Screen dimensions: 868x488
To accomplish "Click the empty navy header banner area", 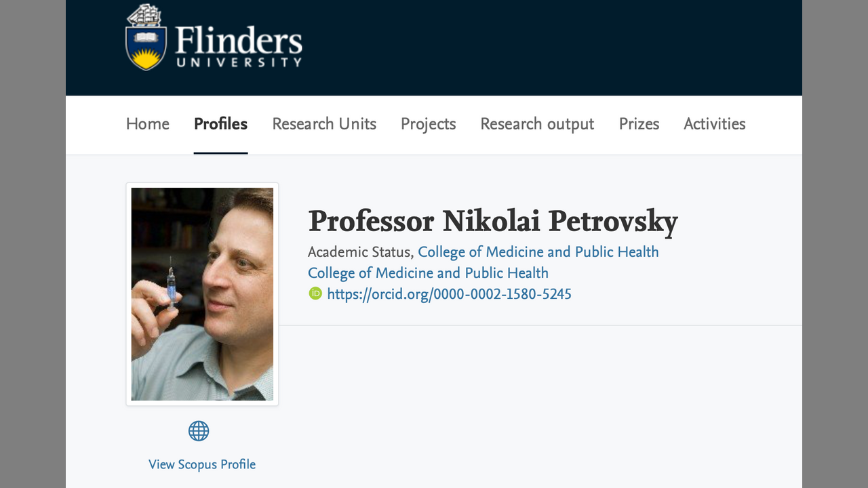I will point(542,47).
